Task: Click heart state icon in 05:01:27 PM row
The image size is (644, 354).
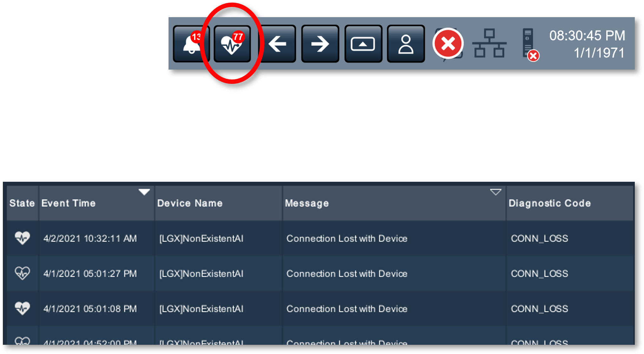Action: click(23, 273)
